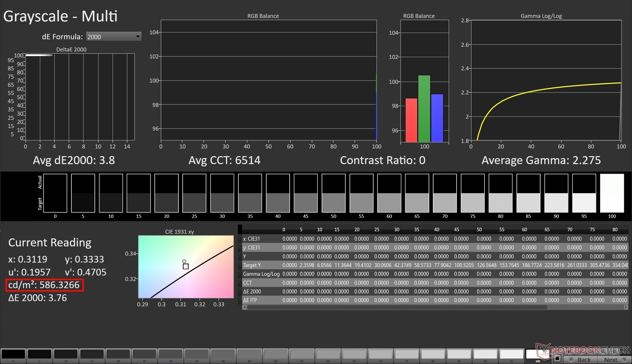Open the dE Formula dropdown
Image resolution: width=632 pixels, height=364 pixels.
point(114,37)
